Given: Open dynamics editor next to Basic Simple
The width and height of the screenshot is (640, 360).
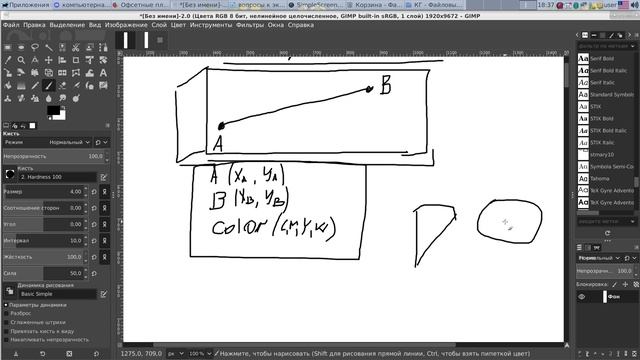Looking at the screenshot, I should pyautogui.click(x=104, y=294).
